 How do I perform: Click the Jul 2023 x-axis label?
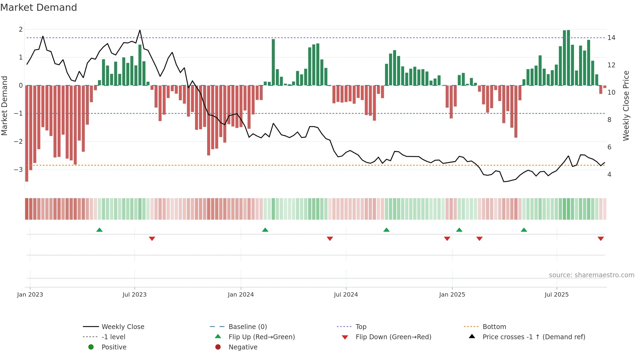[x=135, y=294]
